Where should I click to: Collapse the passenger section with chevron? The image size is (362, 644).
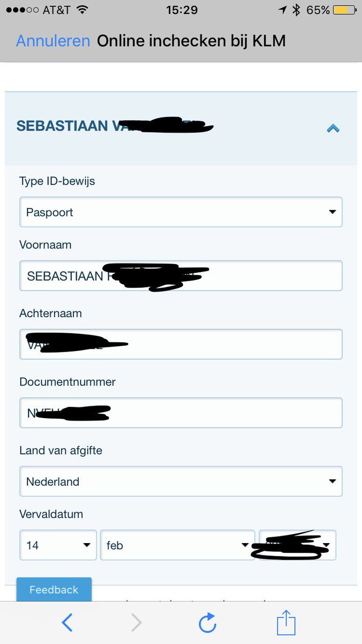(x=333, y=128)
